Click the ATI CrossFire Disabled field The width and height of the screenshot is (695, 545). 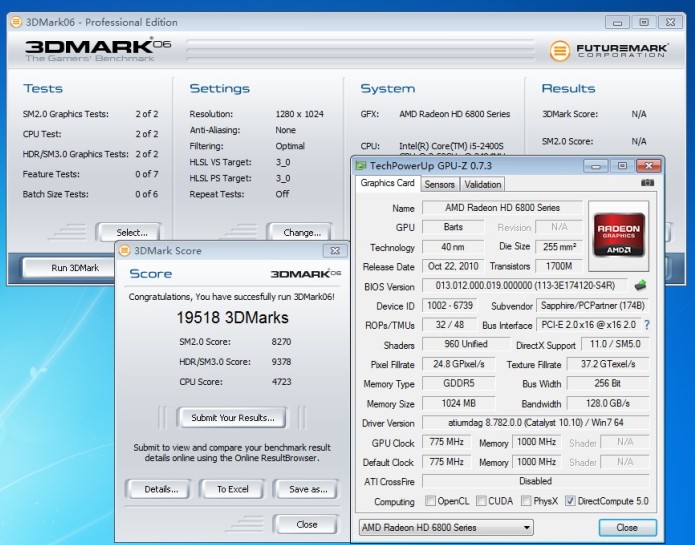point(535,481)
